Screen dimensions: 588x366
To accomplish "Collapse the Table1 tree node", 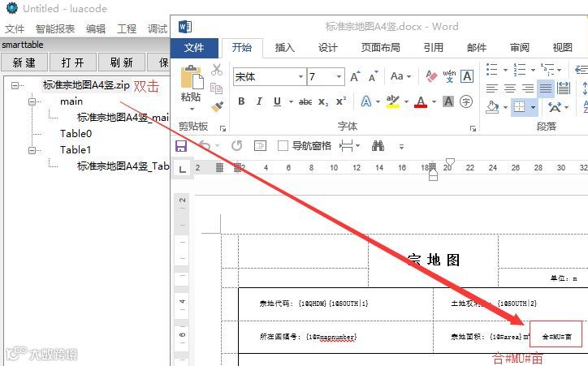I will pyautogui.click(x=32, y=150).
